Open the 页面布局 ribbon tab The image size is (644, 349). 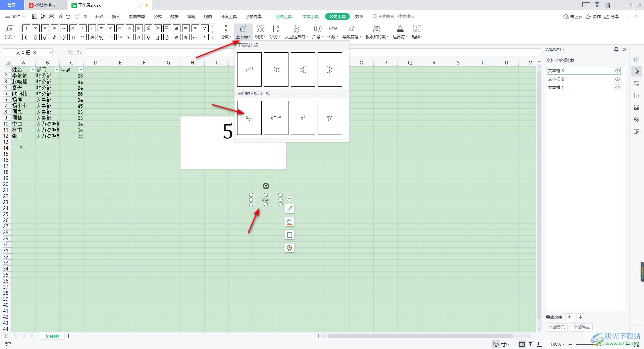137,16
